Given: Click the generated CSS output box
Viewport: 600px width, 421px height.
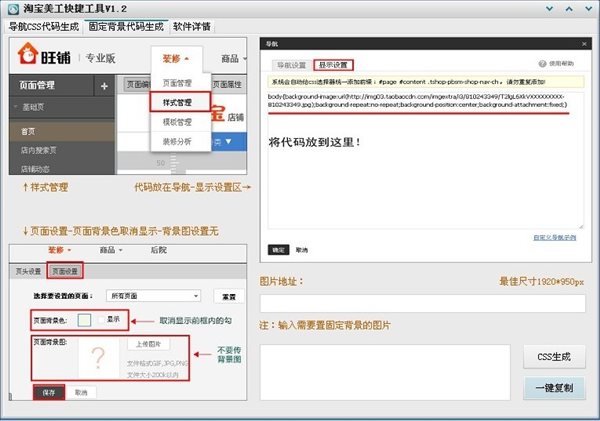Looking at the screenshot, I should [x=385, y=372].
